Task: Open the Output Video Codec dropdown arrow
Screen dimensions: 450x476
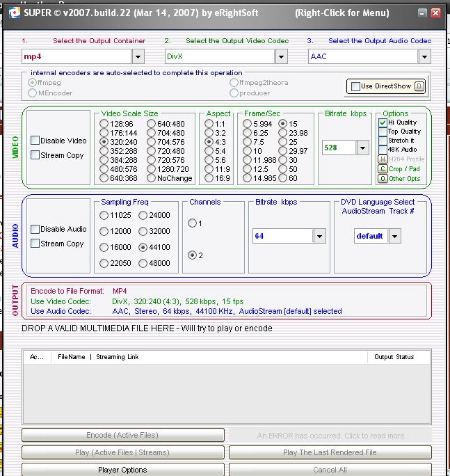Action: coord(281,57)
